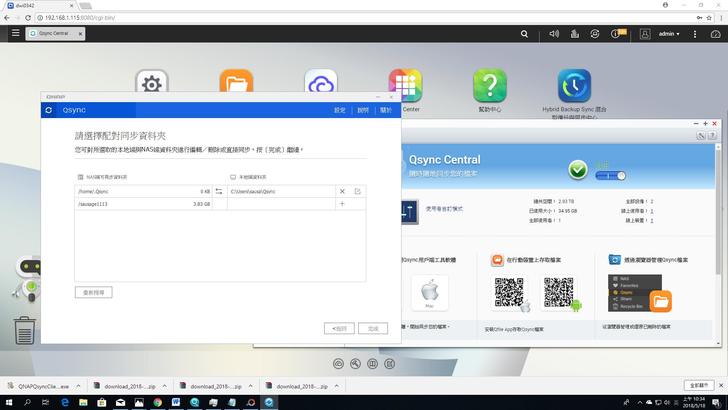Open the Hybrid Backup Sync desktop icon
This screenshot has width=728, height=410.
tap(574, 85)
